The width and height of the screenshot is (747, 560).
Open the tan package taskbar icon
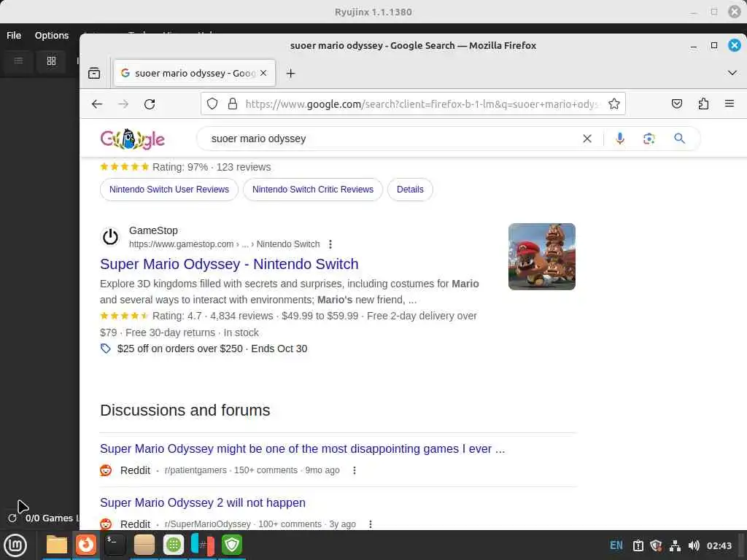(144, 545)
